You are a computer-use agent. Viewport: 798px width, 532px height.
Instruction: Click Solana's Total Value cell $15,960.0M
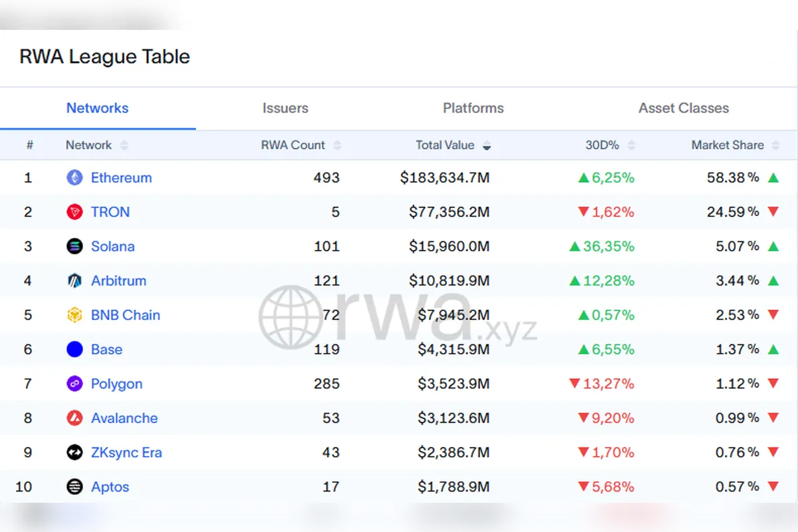(449, 247)
